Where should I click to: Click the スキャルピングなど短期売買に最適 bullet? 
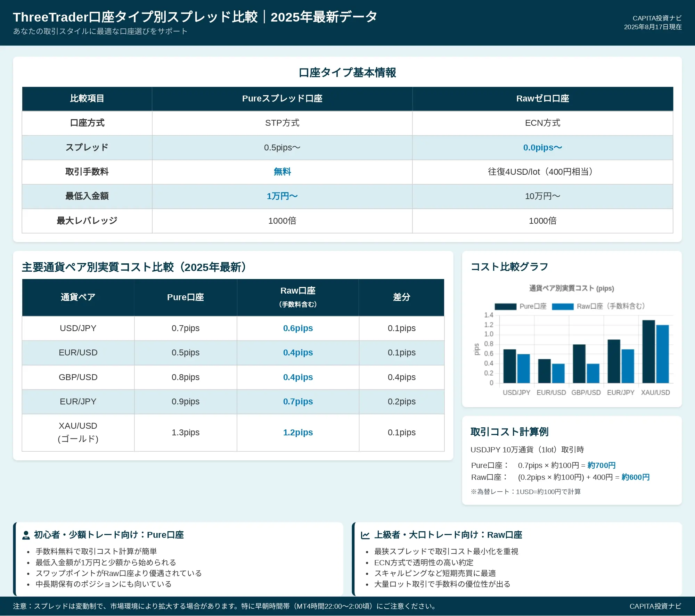435,573
